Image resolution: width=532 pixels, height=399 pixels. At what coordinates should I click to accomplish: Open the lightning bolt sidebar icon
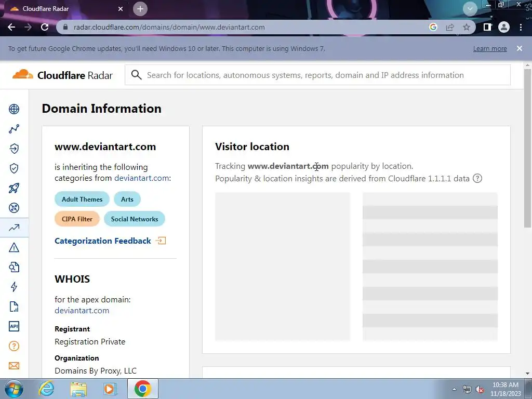14,287
